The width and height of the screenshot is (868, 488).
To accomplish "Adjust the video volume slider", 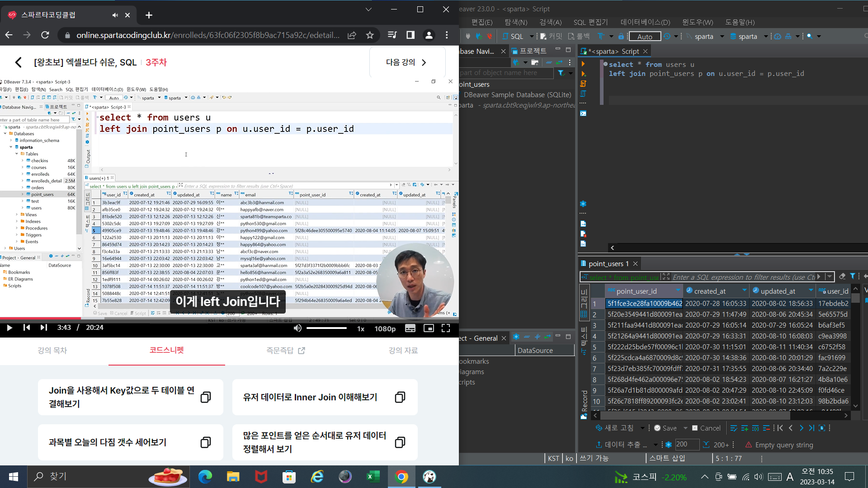I will (326, 328).
